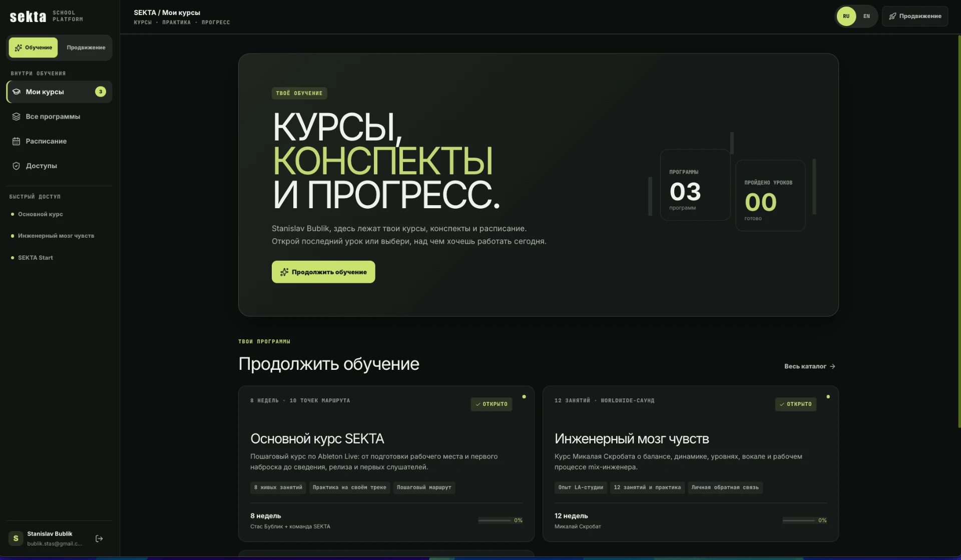Open quick access link SEKTA Start

click(x=35, y=258)
